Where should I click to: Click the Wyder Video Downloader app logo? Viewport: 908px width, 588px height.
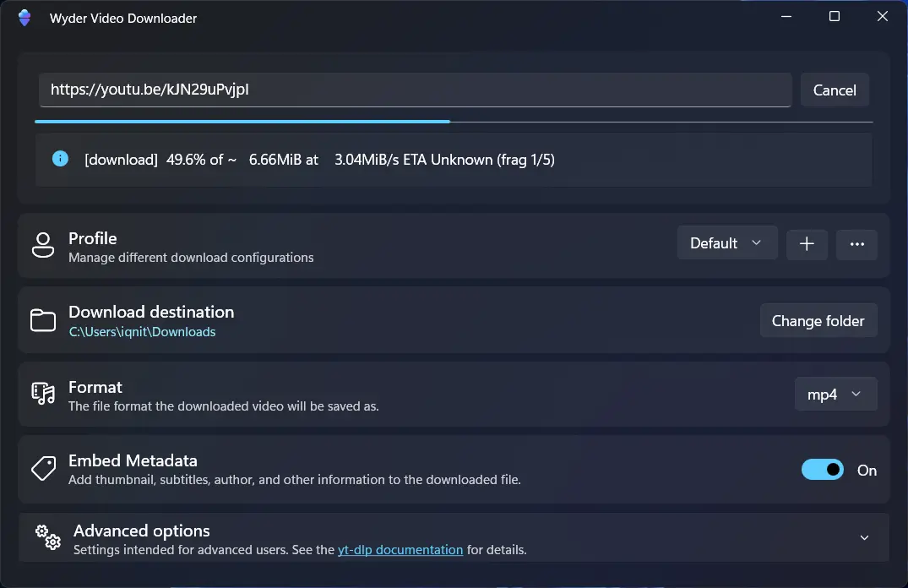coord(24,18)
